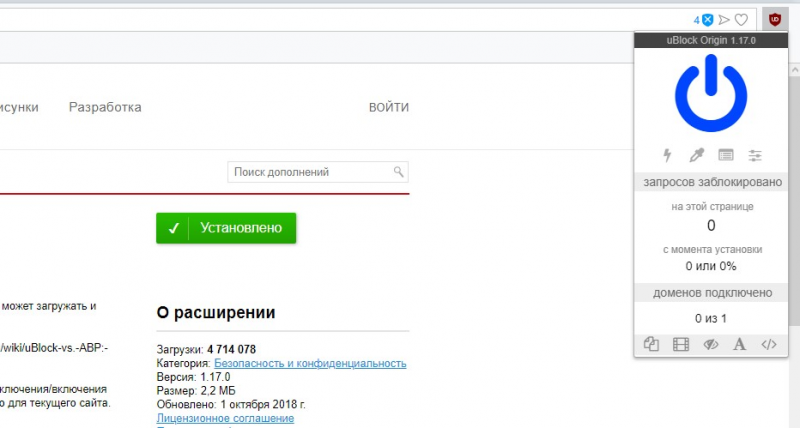The image size is (800, 428).
Task: Open the Лицензионное соглашение link
Action: [x=225, y=418]
